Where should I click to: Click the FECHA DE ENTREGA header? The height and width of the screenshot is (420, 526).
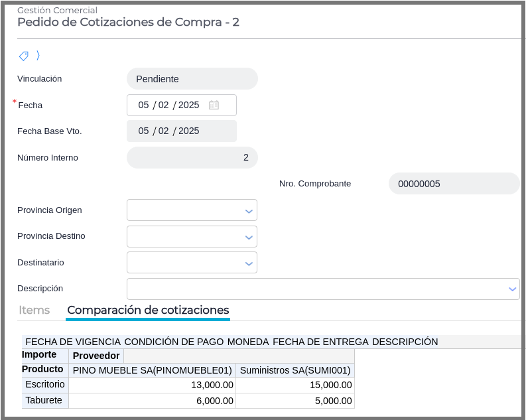[320, 342]
